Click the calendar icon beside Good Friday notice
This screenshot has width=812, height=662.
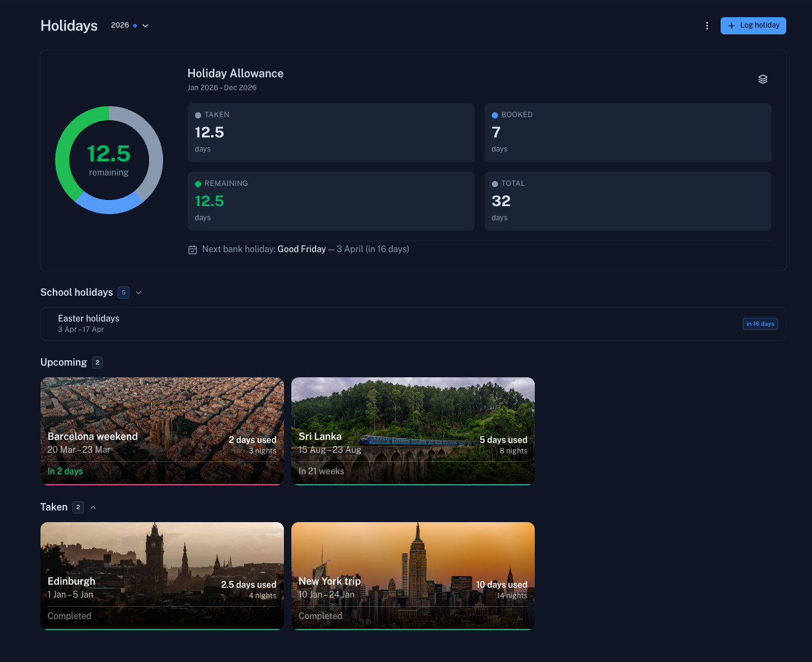(x=192, y=249)
